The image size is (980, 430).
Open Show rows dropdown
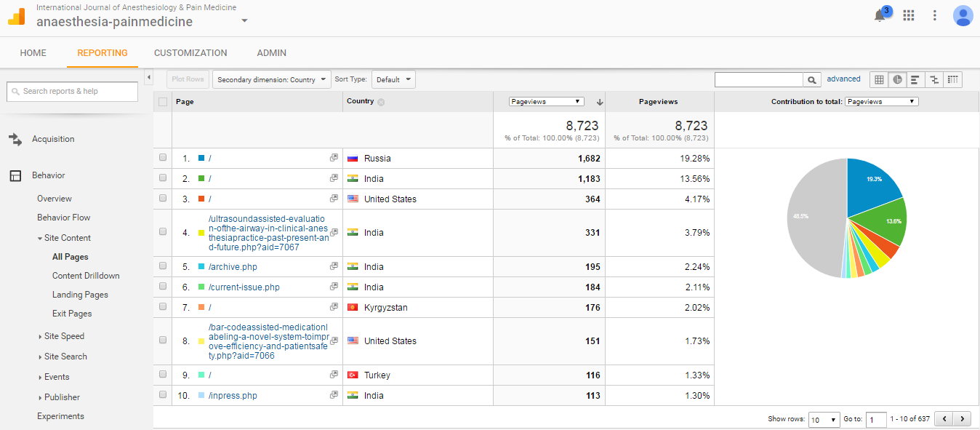pos(824,420)
